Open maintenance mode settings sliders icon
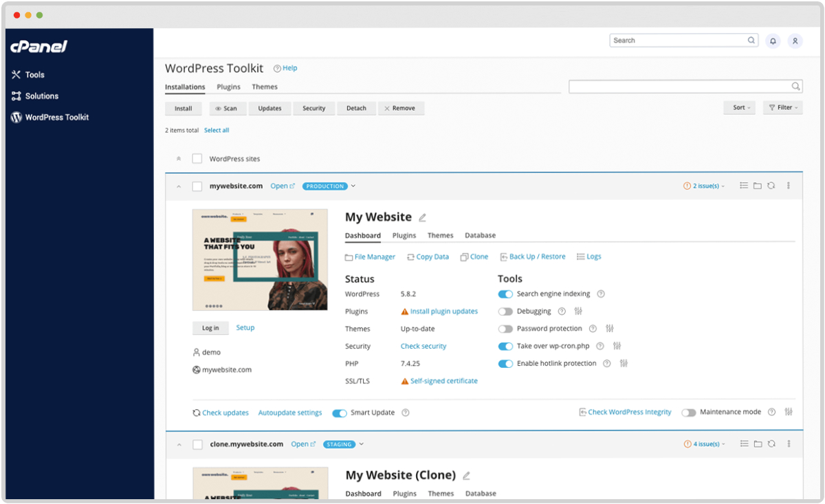 point(789,412)
